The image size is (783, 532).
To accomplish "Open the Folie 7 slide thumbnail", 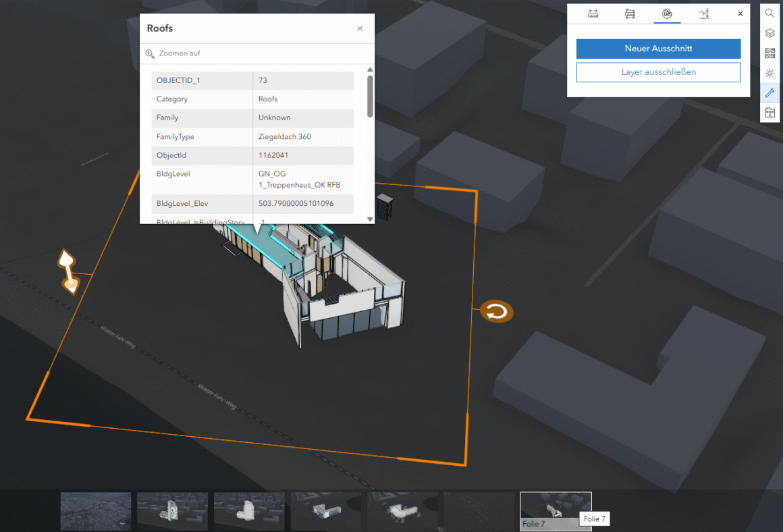I will (x=556, y=511).
